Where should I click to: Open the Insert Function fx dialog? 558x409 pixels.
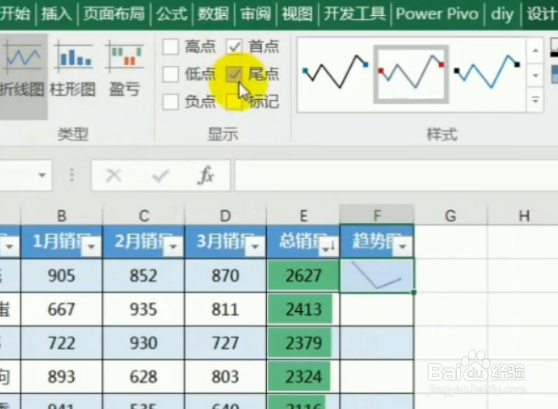click(206, 175)
